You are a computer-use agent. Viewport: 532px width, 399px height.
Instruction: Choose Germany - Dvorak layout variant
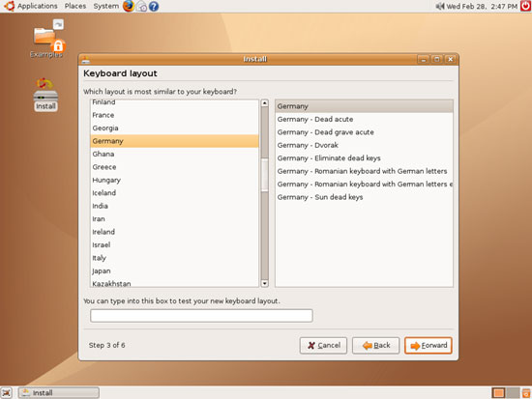point(364,145)
